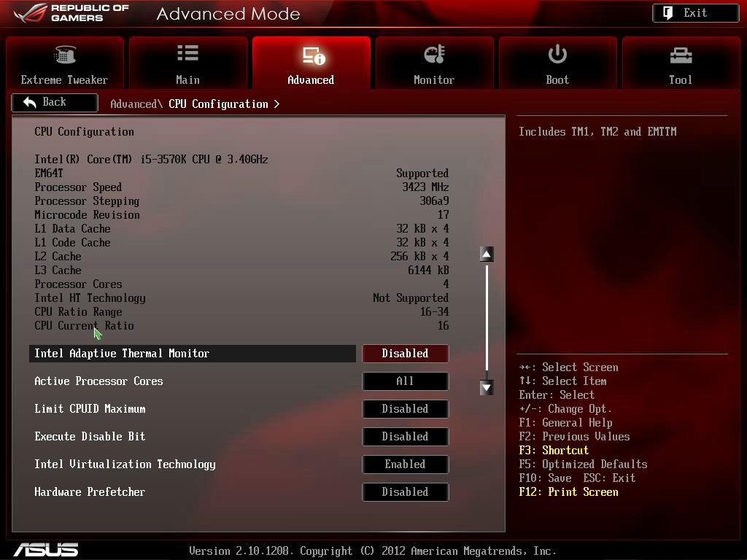This screenshot has width=747, height=560.
Task: Toggle Intel Virtualization Technology Enabled value
Action: pos(406,464)
